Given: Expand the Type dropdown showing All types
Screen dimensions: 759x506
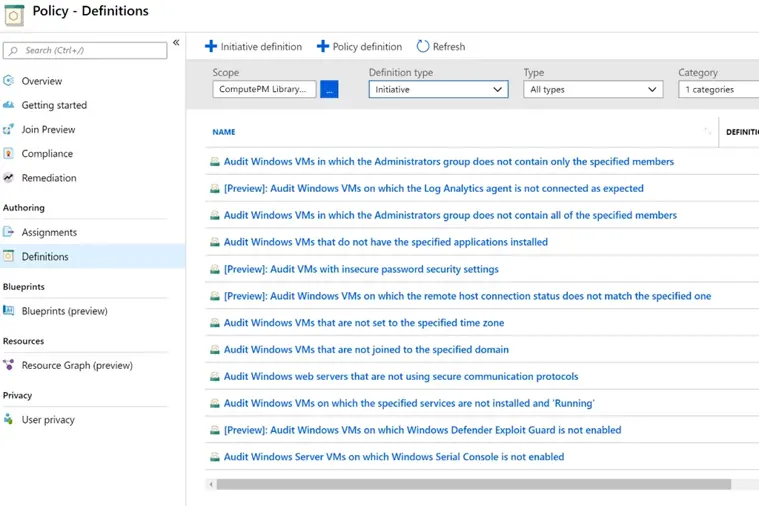Looking at the screenshot, I should (x=593, y=89).
